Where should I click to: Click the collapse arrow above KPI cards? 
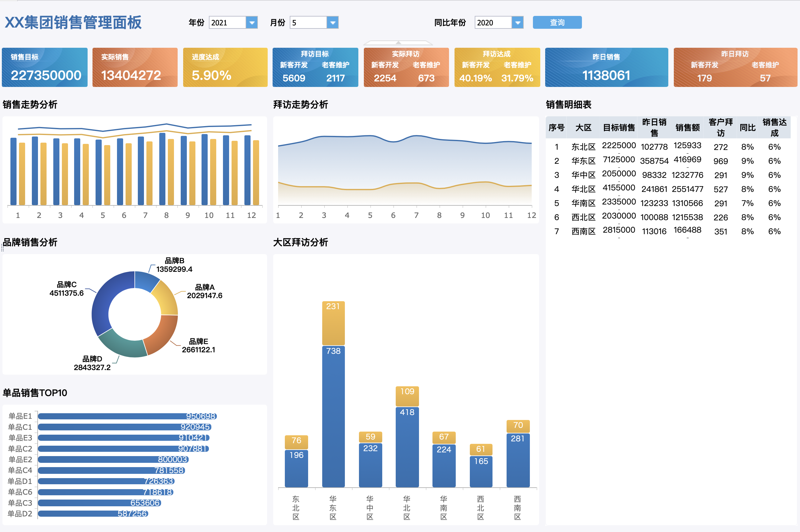click(x=398, y=43)
